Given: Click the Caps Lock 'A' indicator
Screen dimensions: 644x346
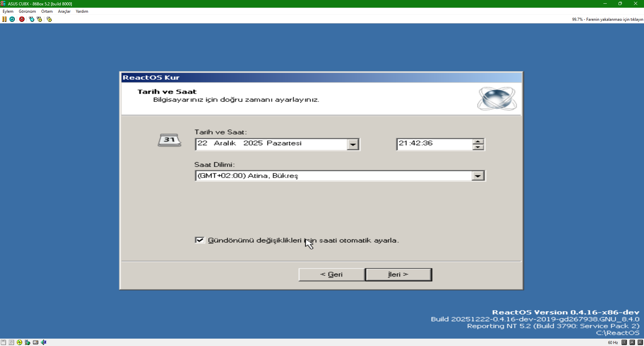Looking at the screenshot, I should point(632,342).
